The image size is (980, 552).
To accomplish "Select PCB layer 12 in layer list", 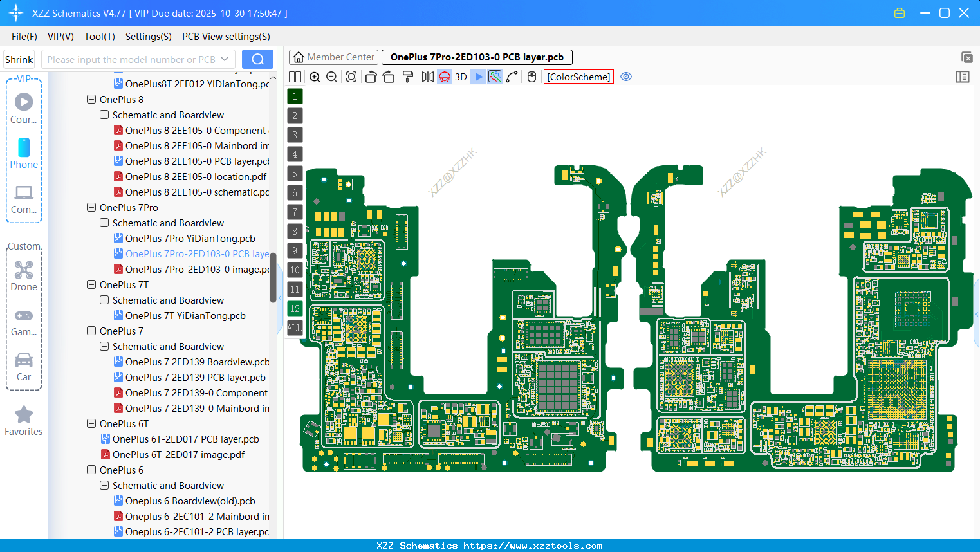I will (294, 309).
